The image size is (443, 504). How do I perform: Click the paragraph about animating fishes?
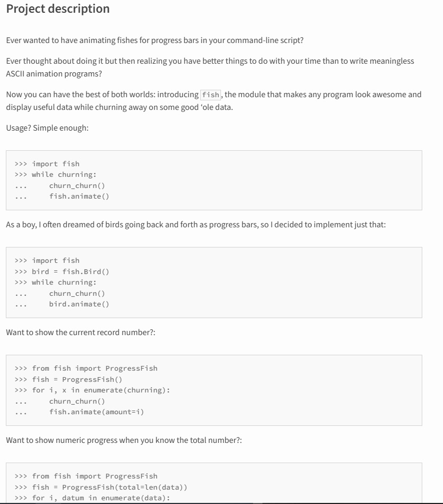[155, 40]
